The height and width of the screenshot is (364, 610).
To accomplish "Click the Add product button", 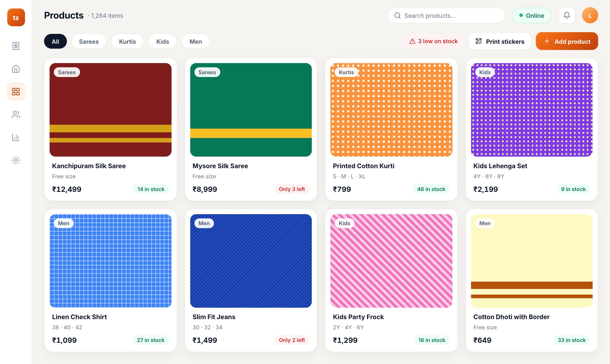I will (567, 41).
